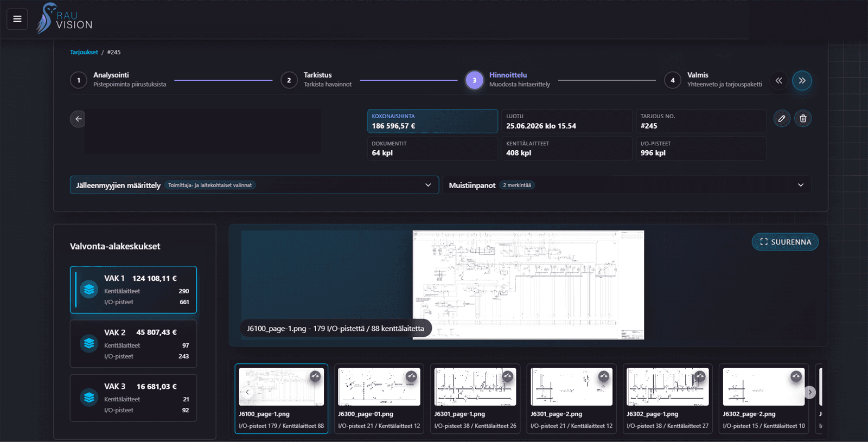Go to step 1 Analysointi
Viewport: 868px width, 442px height.
point(118,80)
